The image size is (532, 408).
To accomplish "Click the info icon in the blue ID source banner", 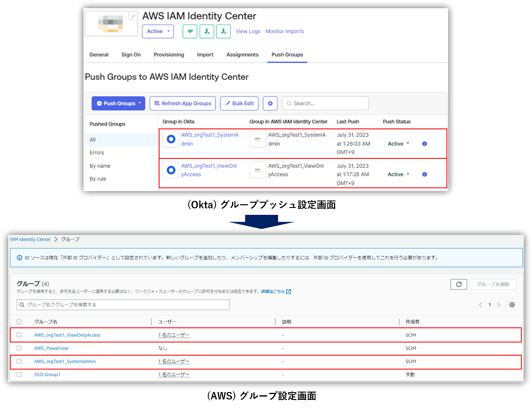I will coord(19,258).
